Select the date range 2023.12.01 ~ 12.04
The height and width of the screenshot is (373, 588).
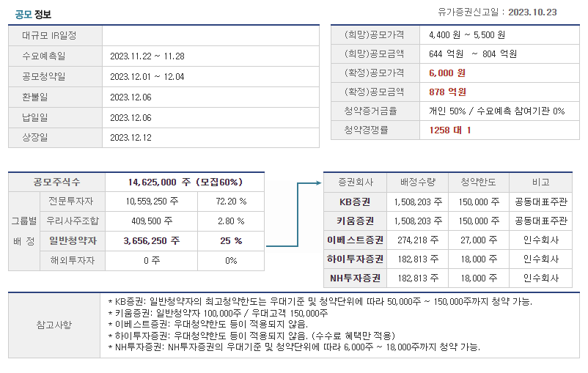tap(147, 77)
